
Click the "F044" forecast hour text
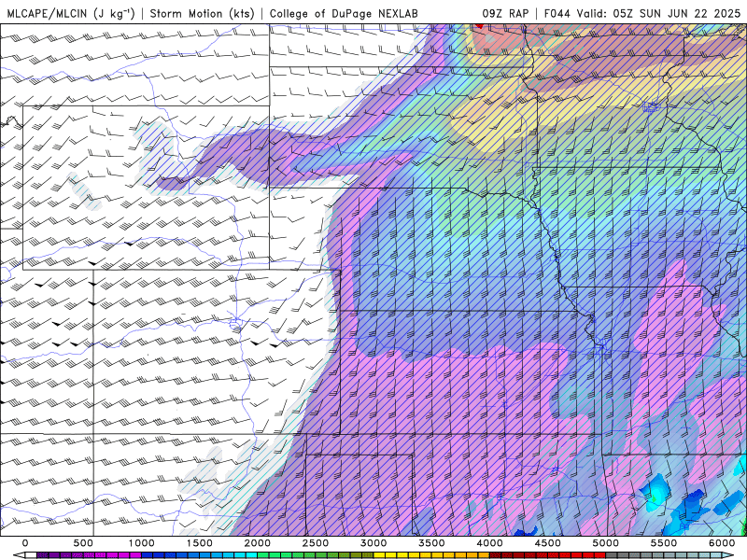(557, 13)
